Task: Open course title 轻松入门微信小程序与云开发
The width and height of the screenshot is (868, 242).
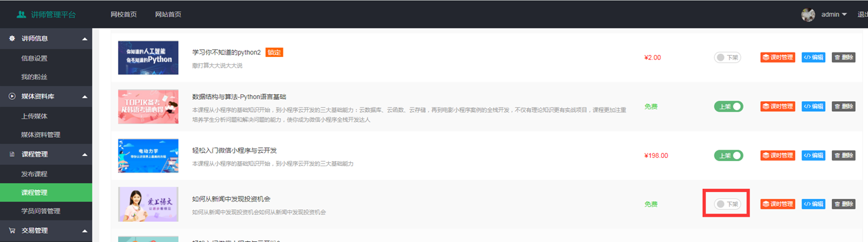Action: coord(235,150)
